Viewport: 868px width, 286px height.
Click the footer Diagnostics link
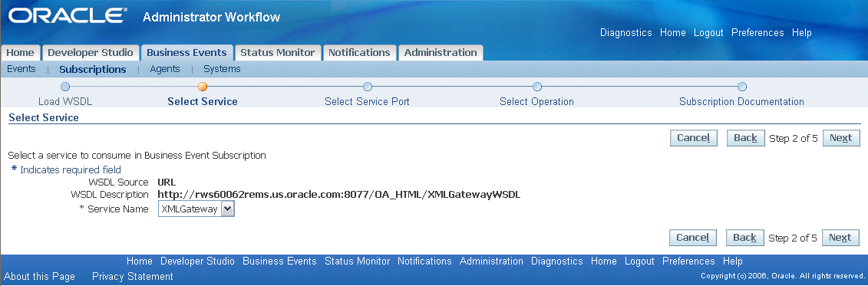557,261
